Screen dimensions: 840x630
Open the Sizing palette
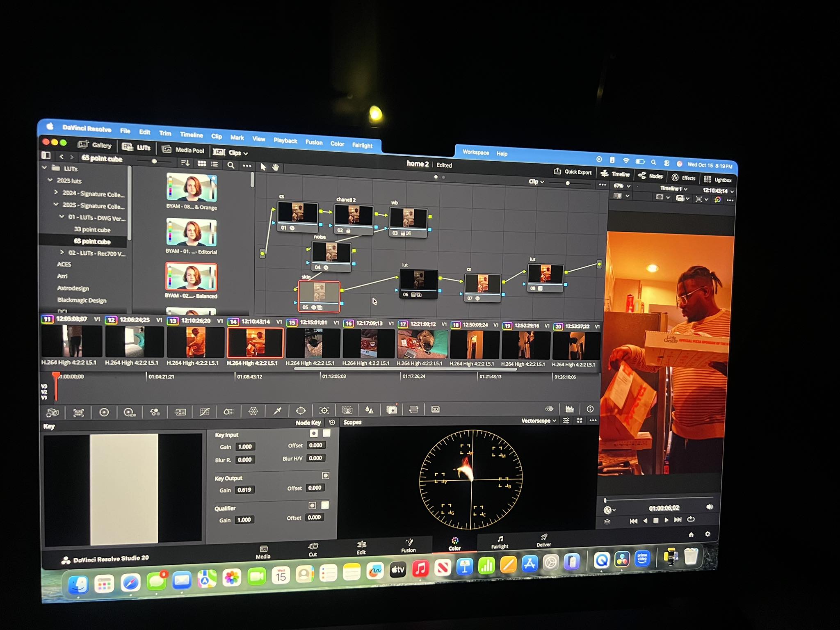coord(413,409)
